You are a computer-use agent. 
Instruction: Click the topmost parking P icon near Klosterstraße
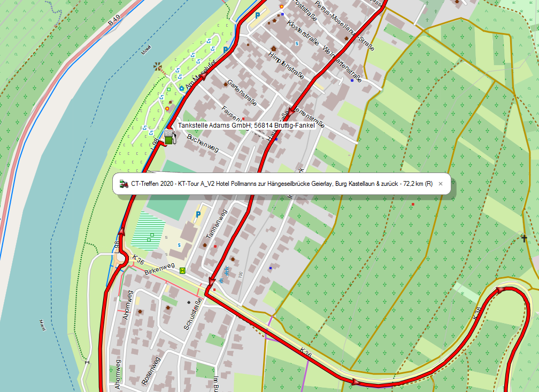coord(258,15)
